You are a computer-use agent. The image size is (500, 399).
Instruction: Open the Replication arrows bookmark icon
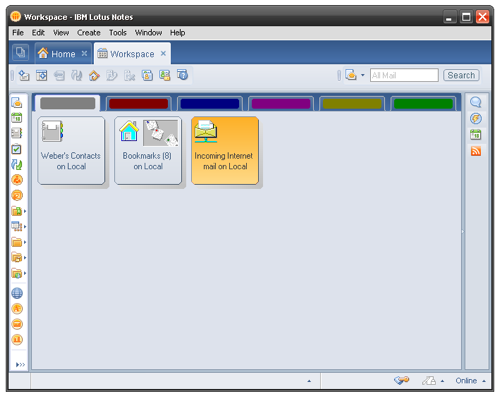[x=17, y=164]
